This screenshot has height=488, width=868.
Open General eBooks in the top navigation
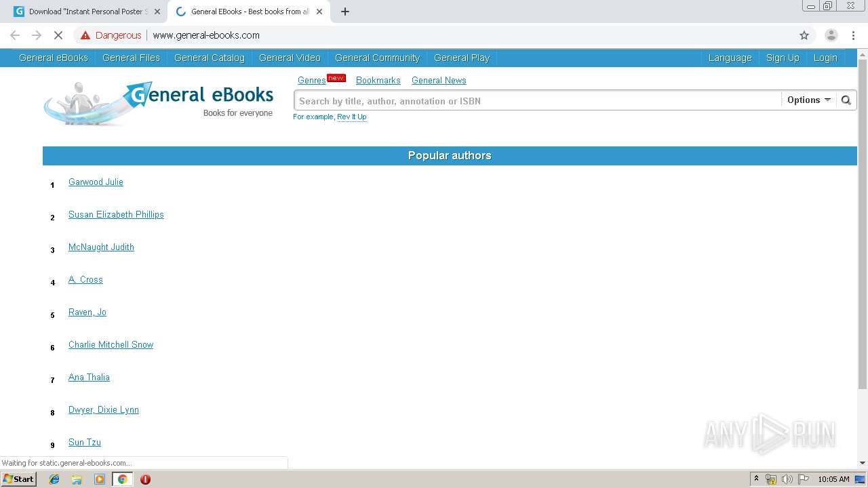[x=54, y=58]
